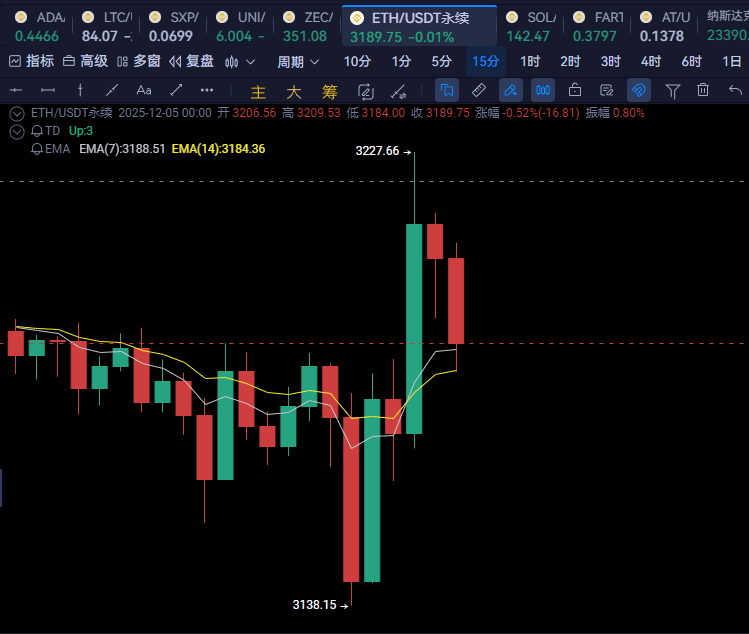
Task: Open the SXP ticker tab
Action: click(173, 26)
